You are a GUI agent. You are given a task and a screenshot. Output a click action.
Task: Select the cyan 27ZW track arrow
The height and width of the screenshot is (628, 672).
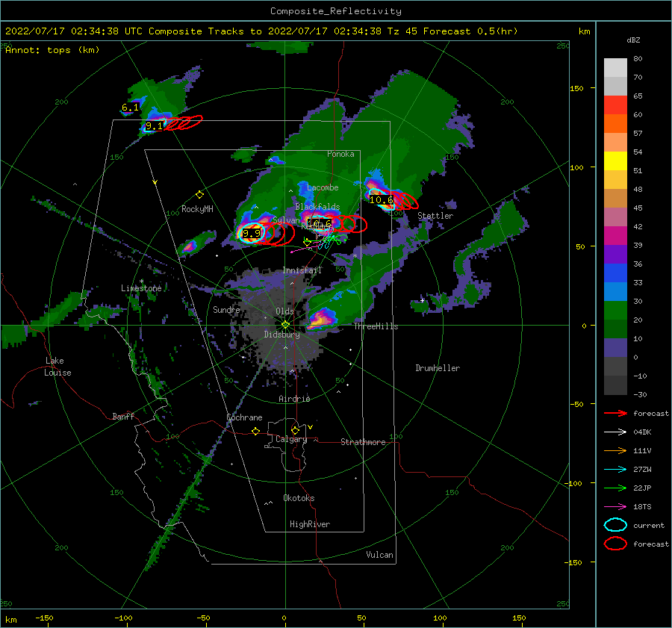tap(615, 470)
